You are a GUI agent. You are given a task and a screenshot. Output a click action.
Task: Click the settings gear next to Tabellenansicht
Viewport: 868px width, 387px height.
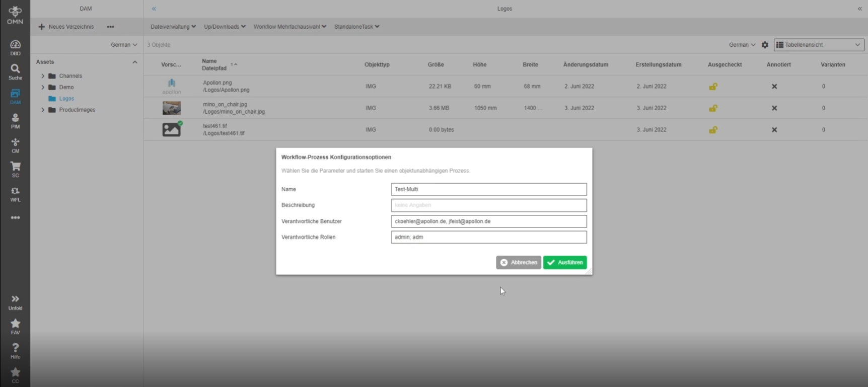tap(765, 45)
